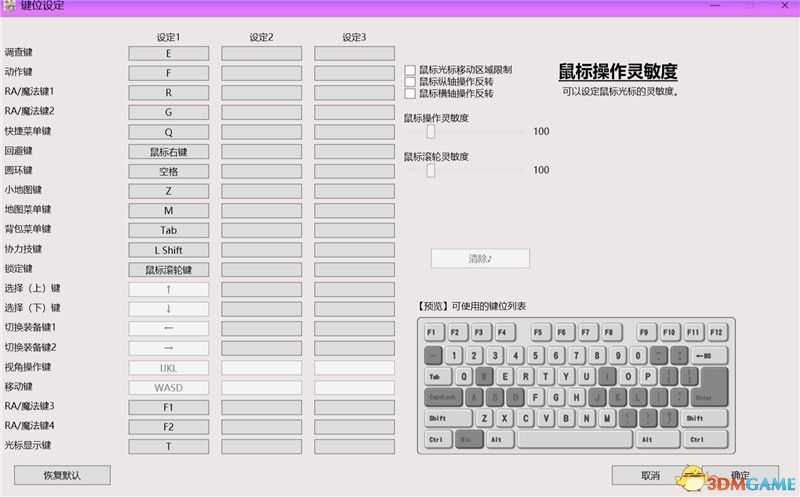
Task: Select 快捷菜单键 binding Q
Action: tap(168, 132)
